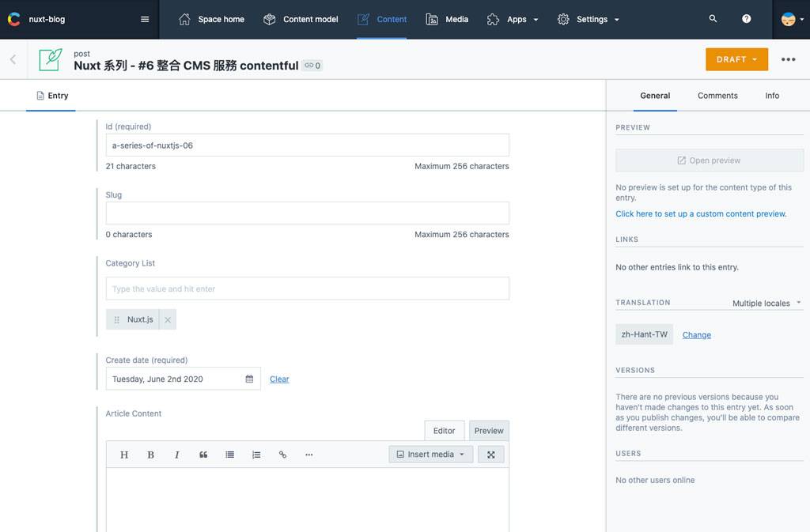Open the Insert media dropdown
The image size is (810, 532).
pyautogui.click(x=431, y=454)
